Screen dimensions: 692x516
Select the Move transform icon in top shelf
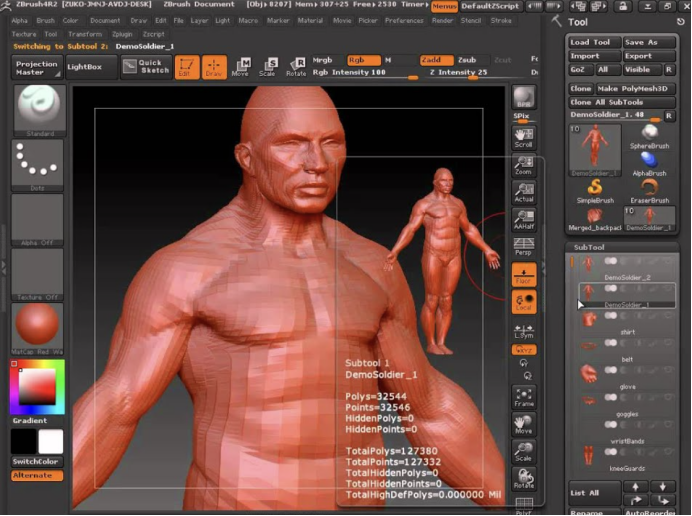click(241, 67)
